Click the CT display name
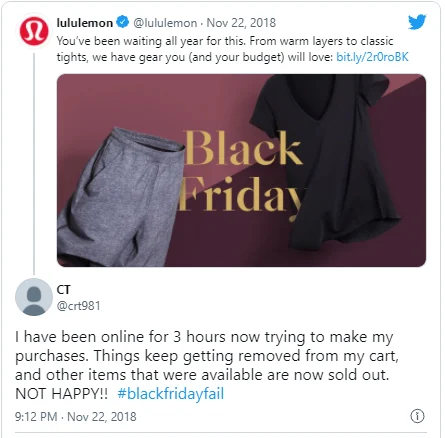 (x=63, y=289)
